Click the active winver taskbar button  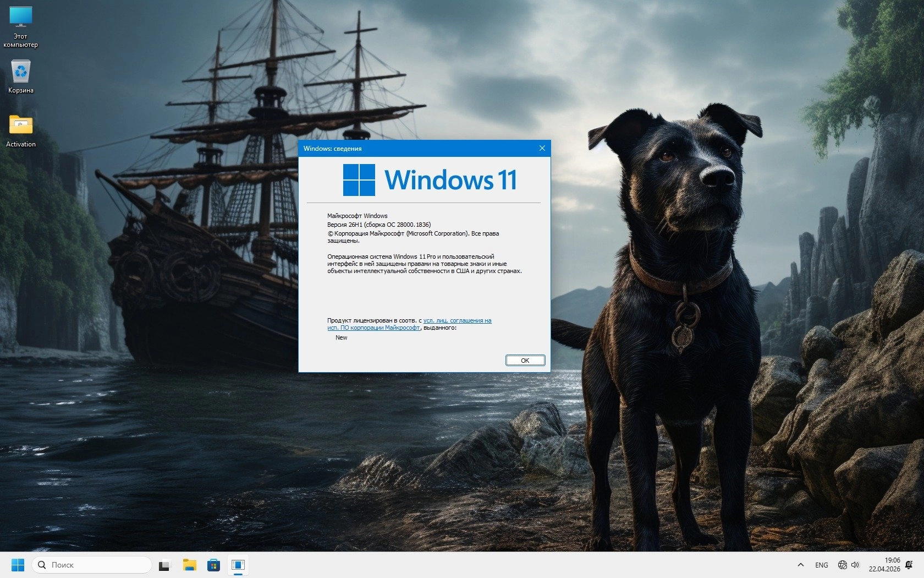[238, 565]
